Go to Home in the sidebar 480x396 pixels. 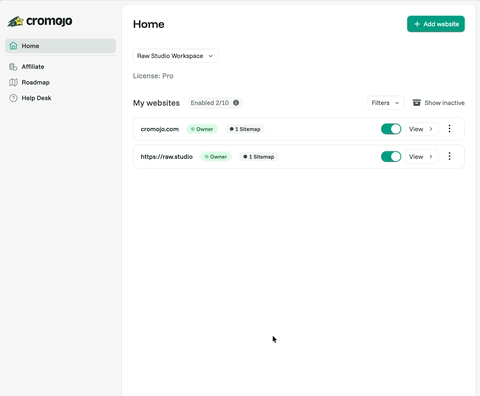60,46
